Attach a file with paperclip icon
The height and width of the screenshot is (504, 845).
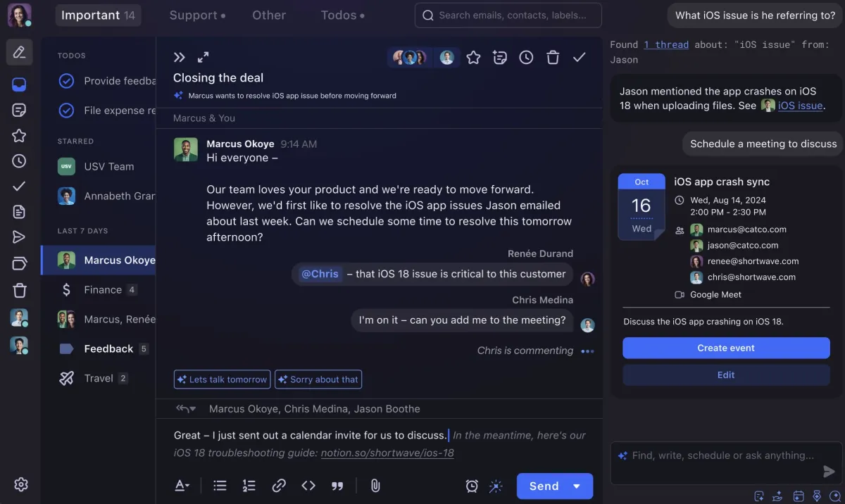pyautogui.click(x=375, y=486)
